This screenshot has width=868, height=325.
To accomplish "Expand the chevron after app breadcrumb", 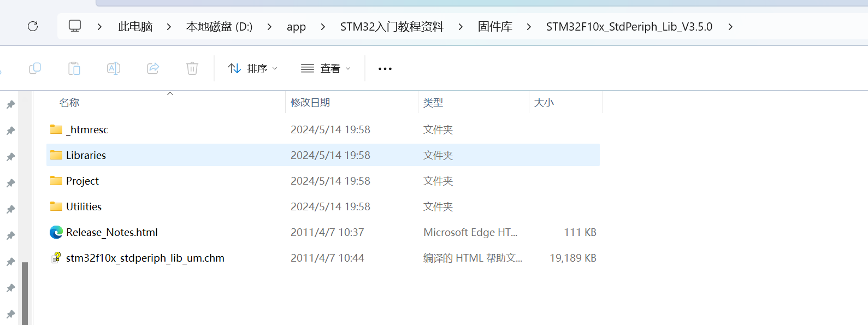I will [323, 27].
